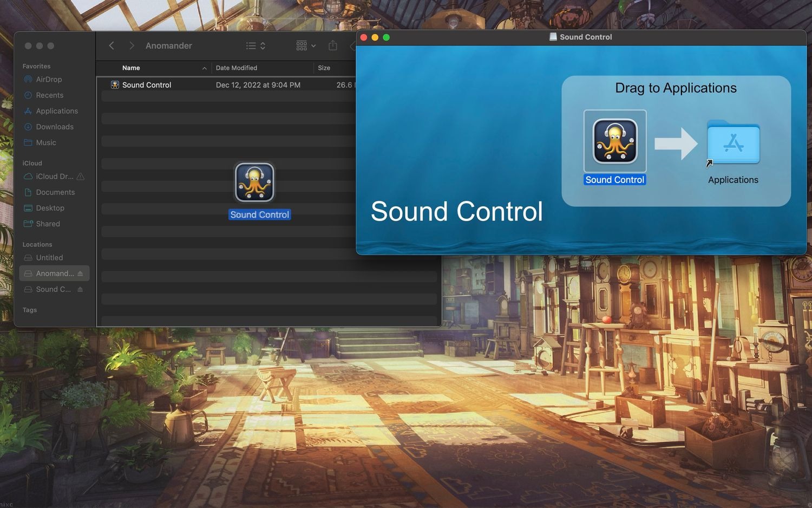Viewport: 812px width, 508px height.
Task: Open the list view switcher in the Finder toolbar
Action: pyautogui.click(x=256, y=46)
